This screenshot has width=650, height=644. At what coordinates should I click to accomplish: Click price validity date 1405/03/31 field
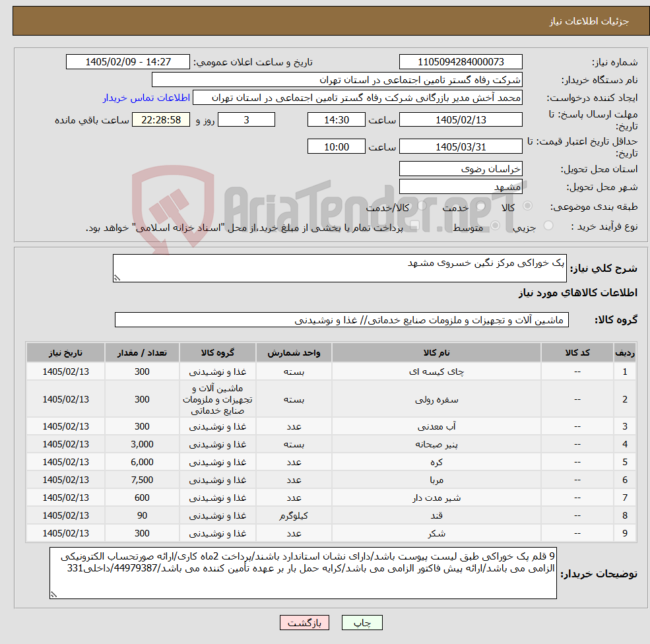click(x=461, y=146)
